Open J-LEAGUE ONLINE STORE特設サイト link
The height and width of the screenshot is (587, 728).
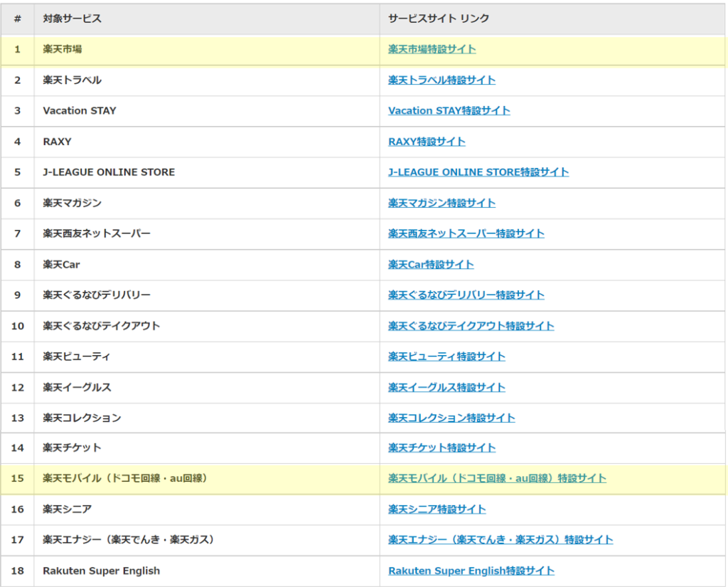pos(478,172)
